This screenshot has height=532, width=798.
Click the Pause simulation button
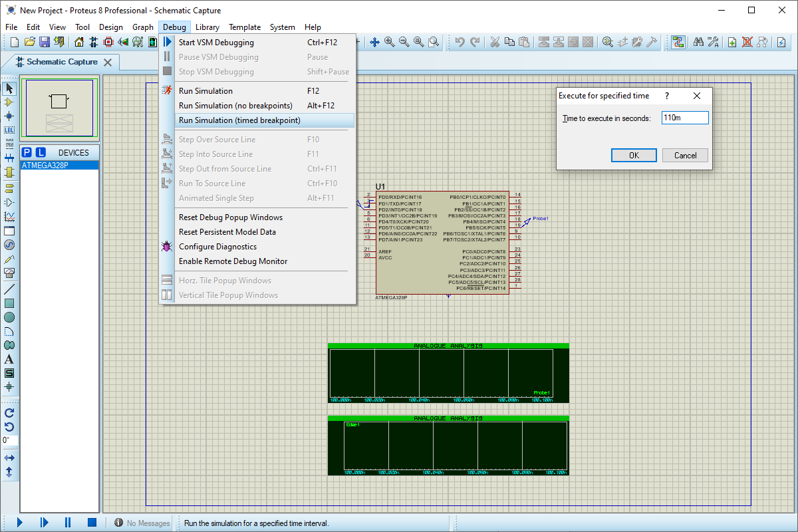[68, 523]
